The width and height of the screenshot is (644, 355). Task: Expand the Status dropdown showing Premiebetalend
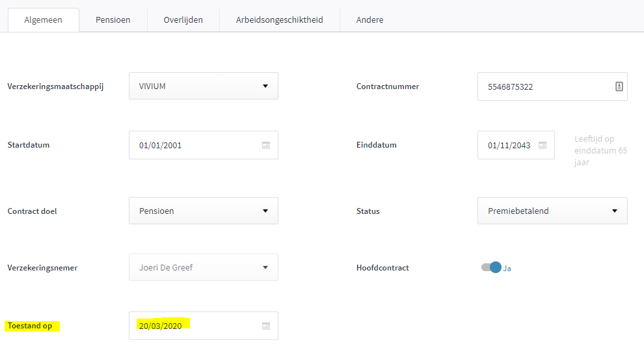tap(552, 211)
